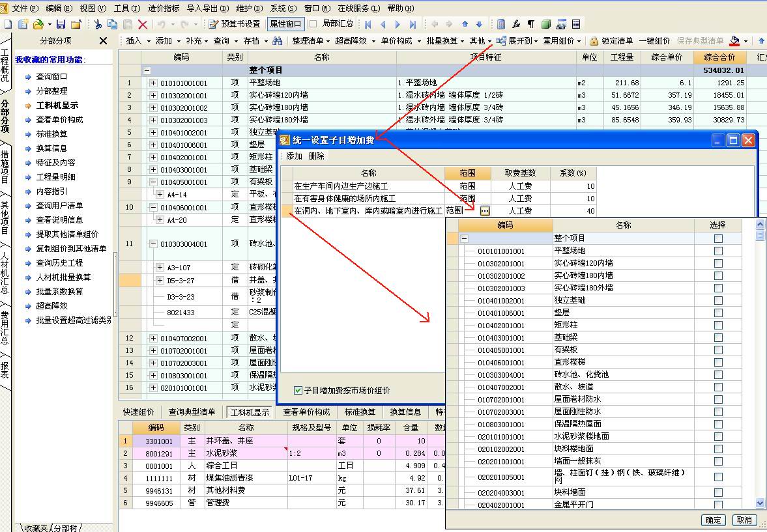Click the binoculars find icon
The image size is (767, 532).
(278, 41)
